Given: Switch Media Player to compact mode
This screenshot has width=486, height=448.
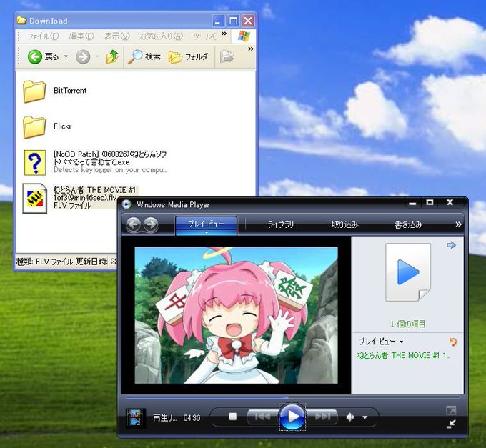Looking at the screenshot, I should pos(451,424).
